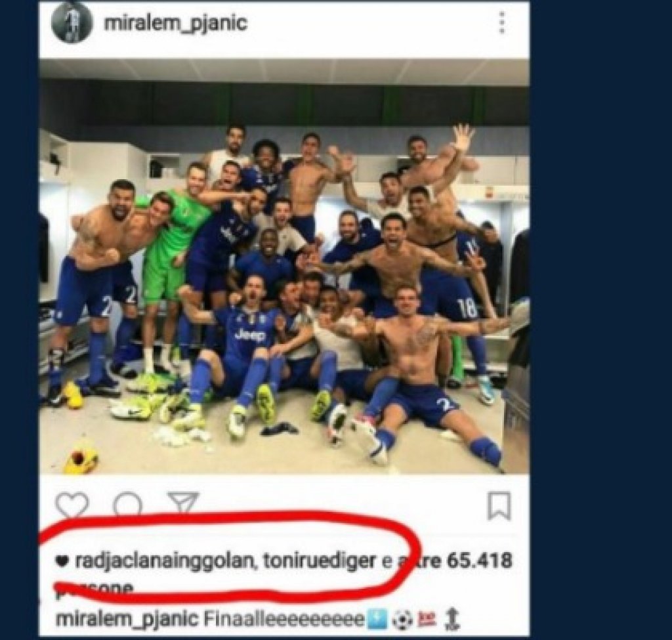The image size is (672, 640).
Task: Tap the heart like icon
Action: 72,505
